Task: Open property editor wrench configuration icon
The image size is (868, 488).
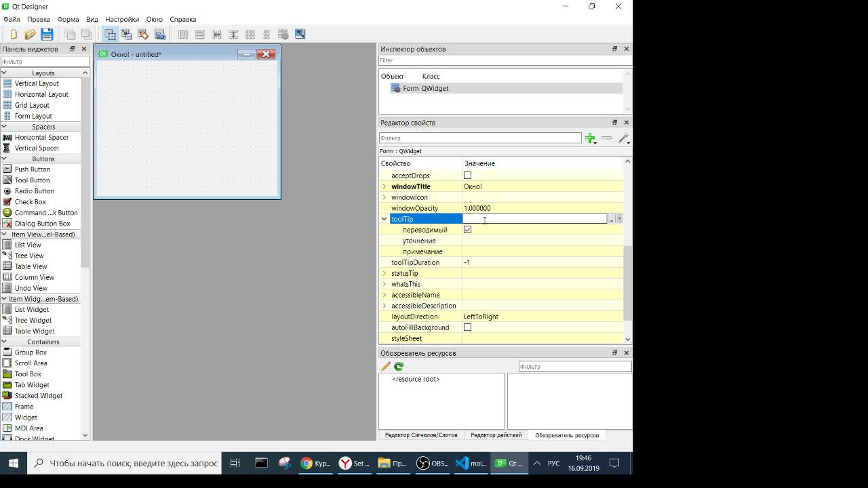Action: coord(624,138)
